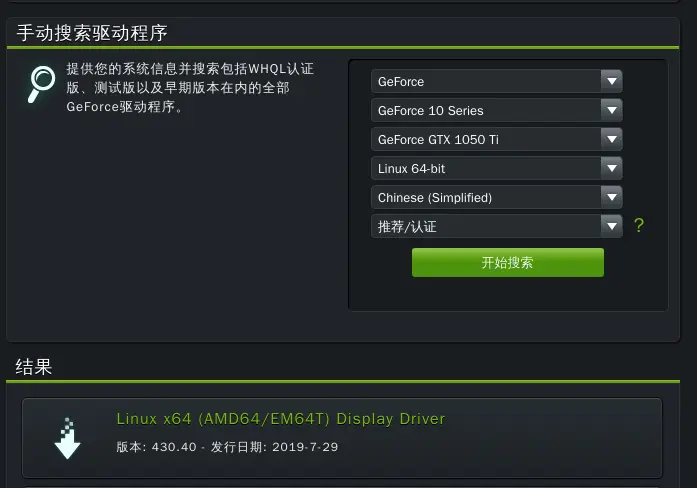Screen dimensions: 697x488
Task: Choose the GeForce GTX 1050 Ti field
Action: [497, 139]
